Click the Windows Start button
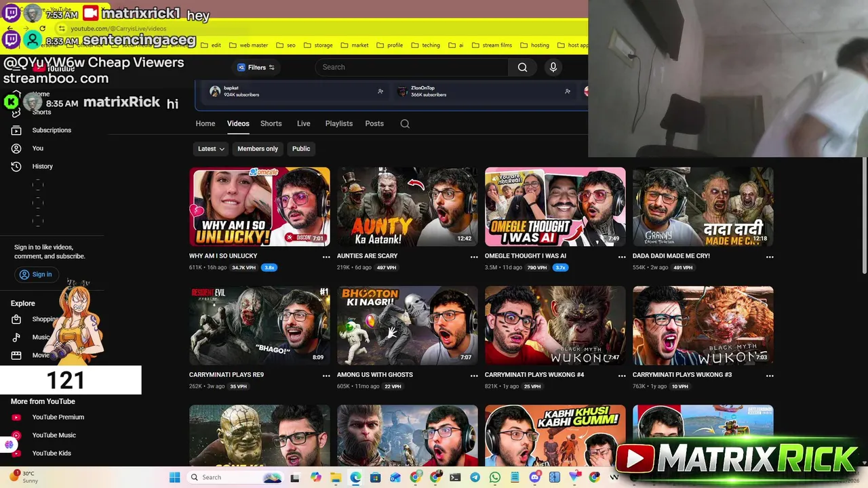This screenshot has width=868, height=488. pyautogui.click(x=174, y=477)
